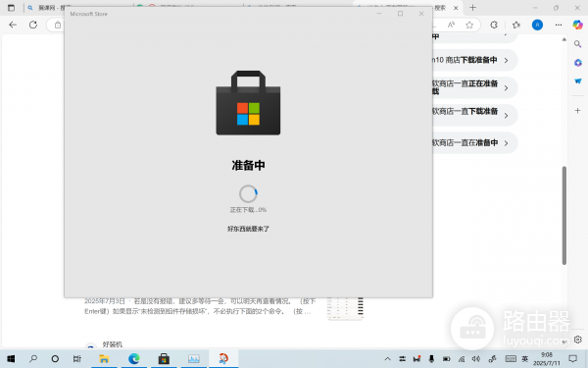
Task: Switch the input language indicator
Action: click(x=525, y=359)
